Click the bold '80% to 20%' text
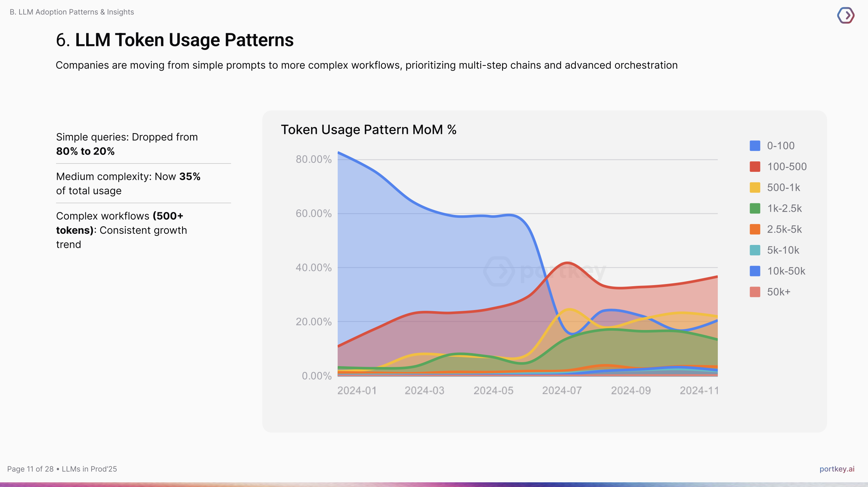Image resolution: width=868 pixels, height=487 pixels. (85, 151)
